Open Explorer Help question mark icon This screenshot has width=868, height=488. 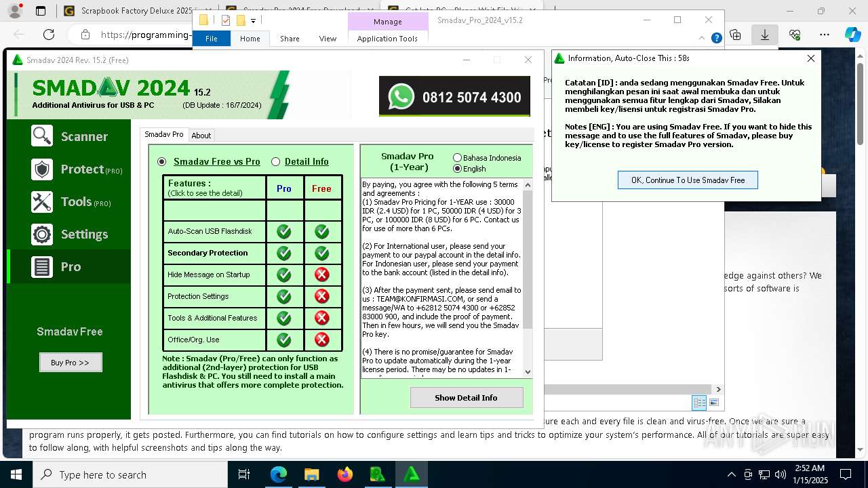click(716, 38)
